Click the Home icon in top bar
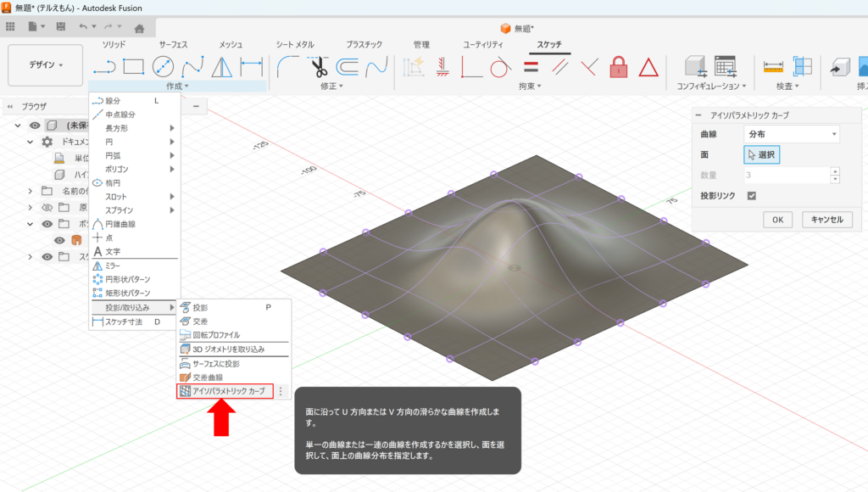868x492 pixels. (139, 27)
